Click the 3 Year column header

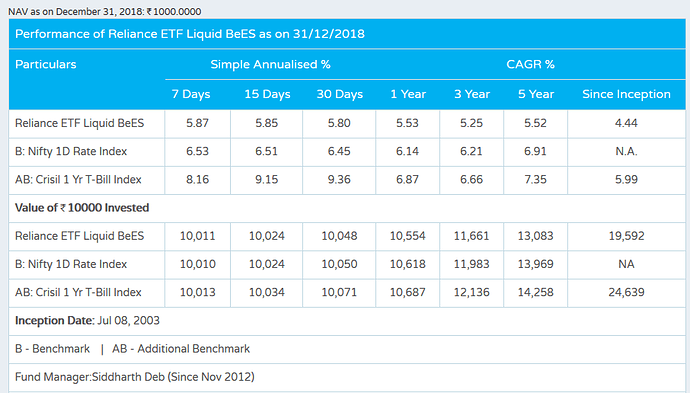coord(472,94)
